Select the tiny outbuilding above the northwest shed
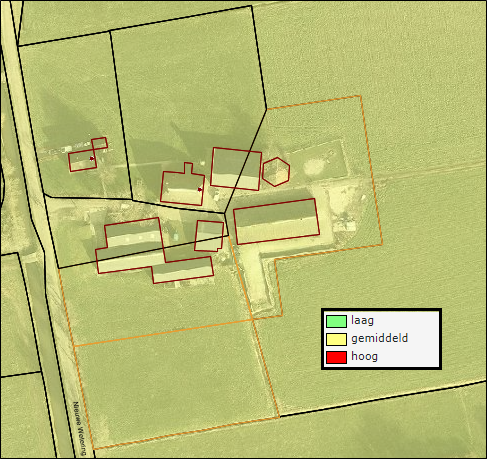Image resolution: width=487 pixels, height=459 pixels. point(99,144)
